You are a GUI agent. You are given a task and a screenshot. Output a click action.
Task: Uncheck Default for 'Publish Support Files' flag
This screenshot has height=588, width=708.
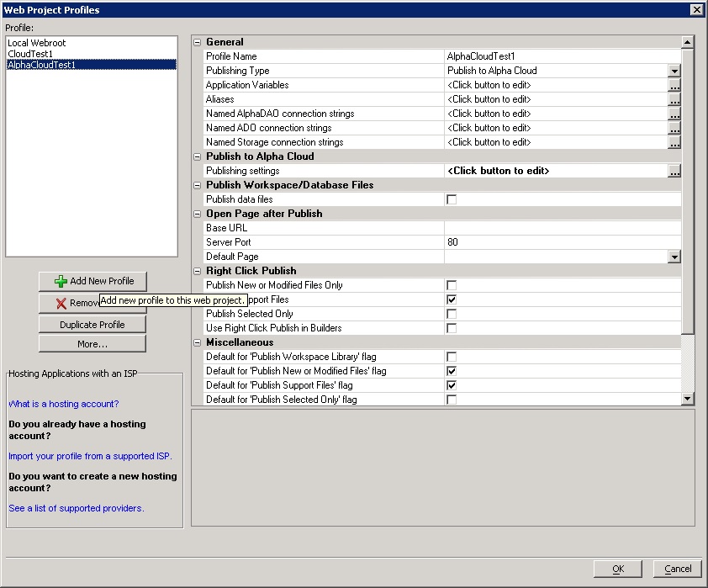[451, 385]
